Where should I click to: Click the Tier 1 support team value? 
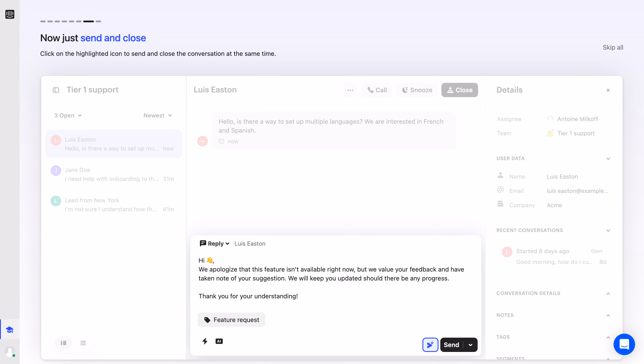pyautogui.click(x=576, y=133)
